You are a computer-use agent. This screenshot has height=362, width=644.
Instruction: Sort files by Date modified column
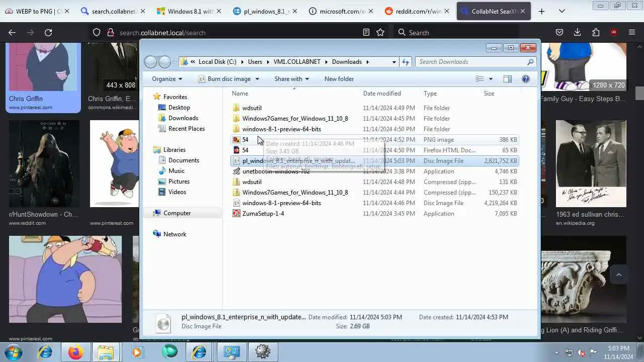(x=390, y=94)
